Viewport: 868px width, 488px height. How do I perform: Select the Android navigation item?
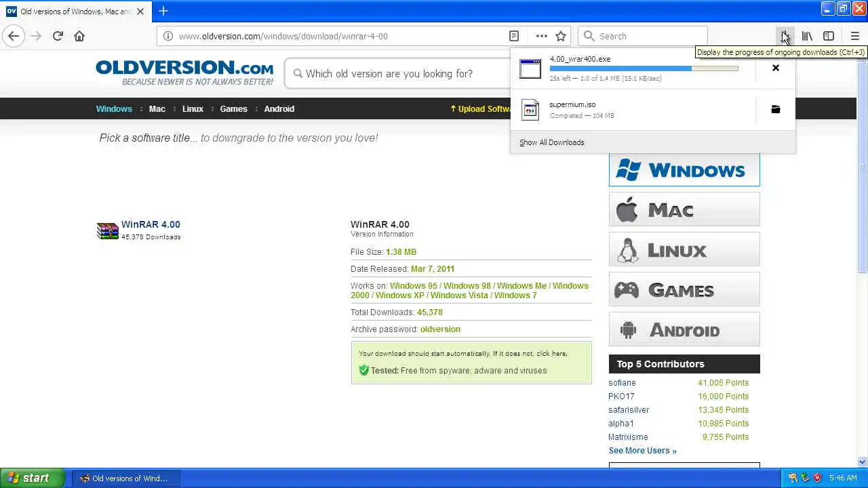coord(279,108)
